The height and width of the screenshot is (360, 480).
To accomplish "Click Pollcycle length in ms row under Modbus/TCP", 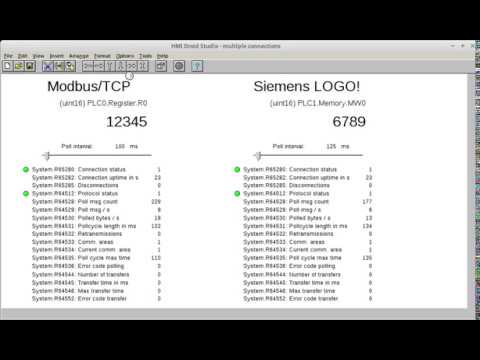I will tap(96, 226).
